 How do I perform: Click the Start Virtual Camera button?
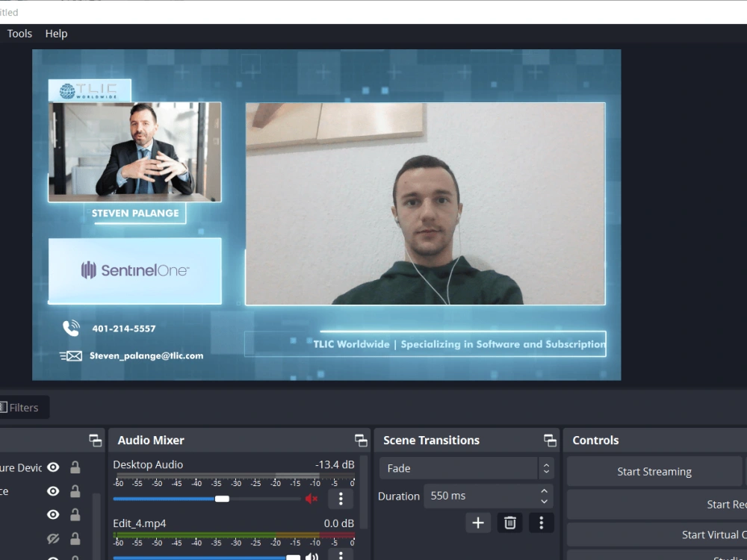657,535
